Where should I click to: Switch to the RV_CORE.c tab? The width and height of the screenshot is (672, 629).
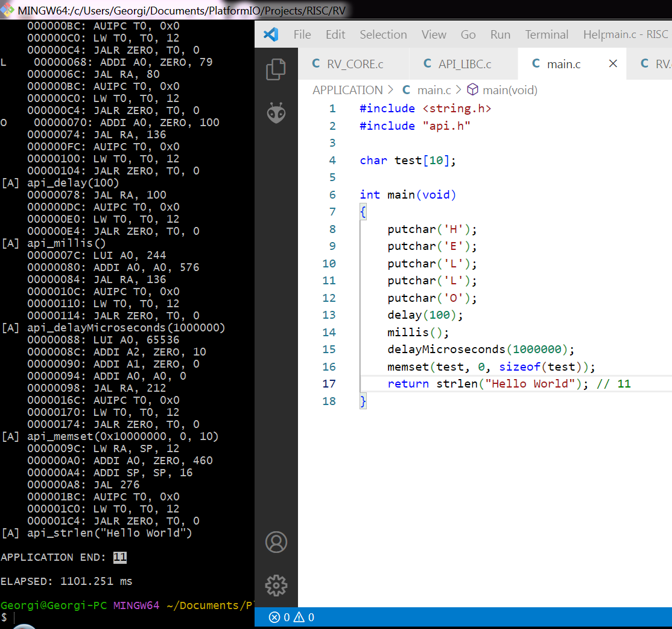pos(353,64)
